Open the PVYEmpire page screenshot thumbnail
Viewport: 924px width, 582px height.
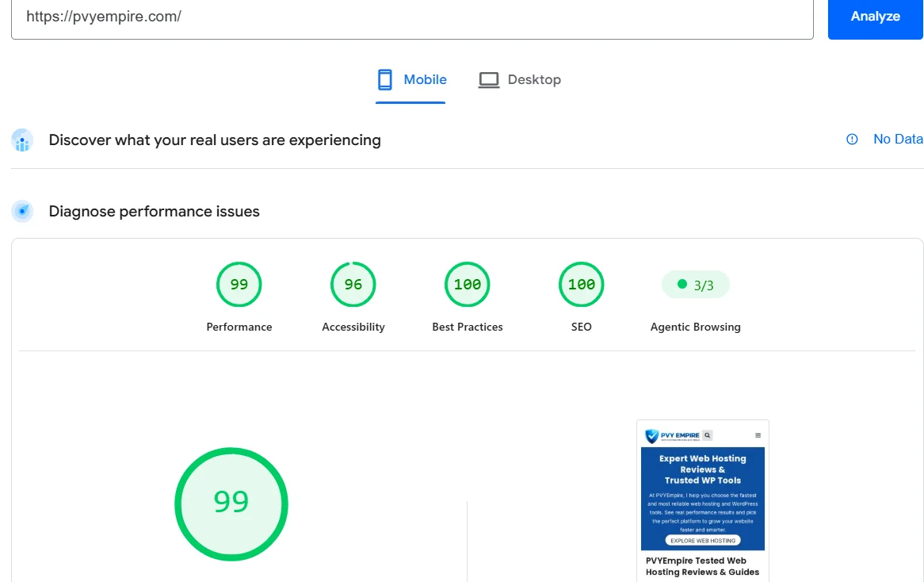[x=702, y=501]
